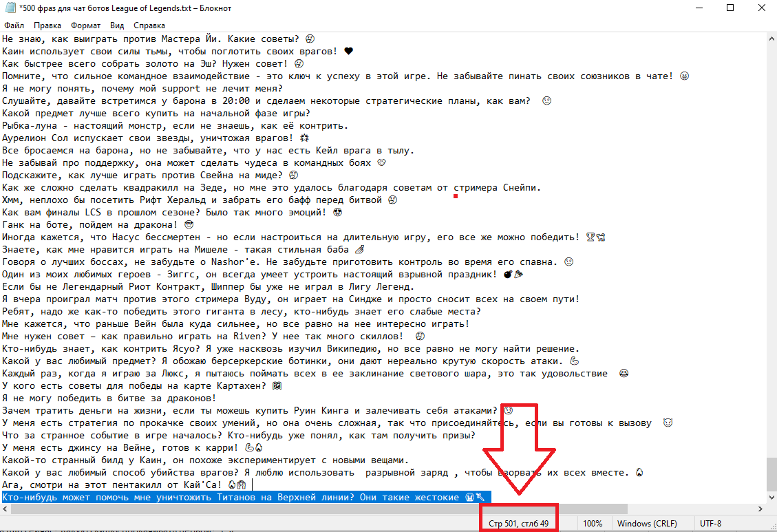Open the Файл menu
The image size is (777, 532).
click(14, 25)
